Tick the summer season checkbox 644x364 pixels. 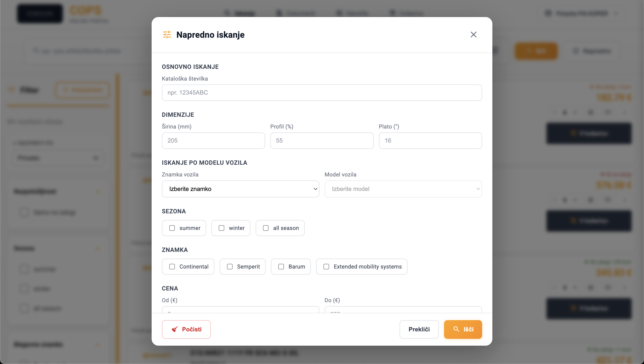(172, 228)
